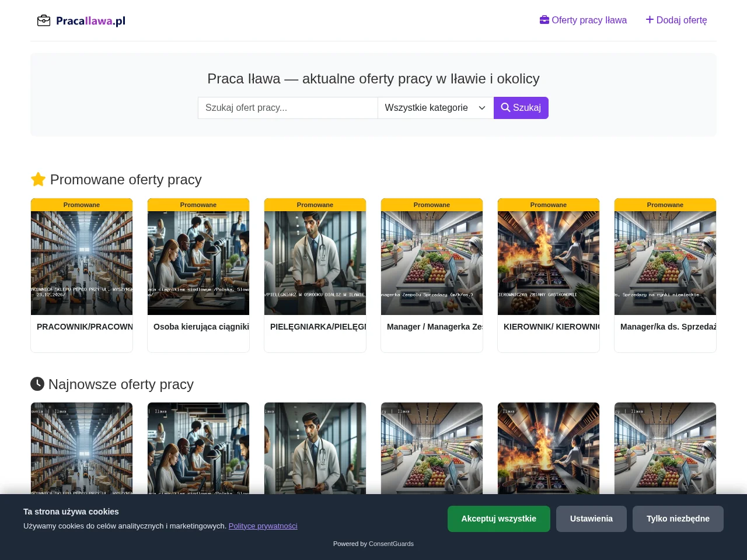Viewport: 747px width, 560px height.
Task: Click the Osoba kierująca ciągnikiem offer title
Action: click(x=201, y=327)
